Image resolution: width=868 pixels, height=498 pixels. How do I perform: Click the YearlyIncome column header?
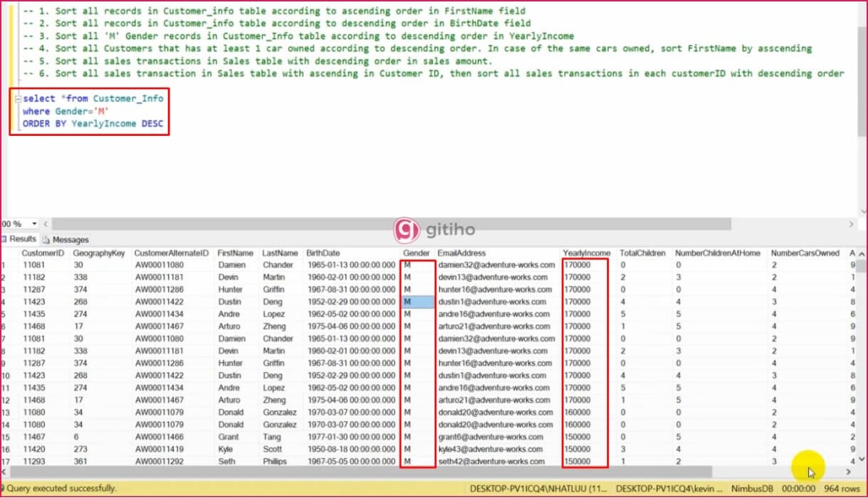[x=587, y=253]
